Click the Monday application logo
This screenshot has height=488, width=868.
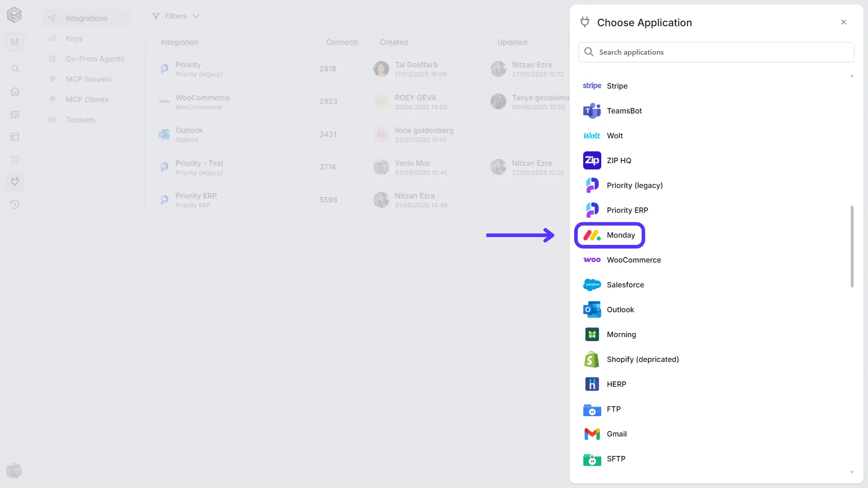592,235
